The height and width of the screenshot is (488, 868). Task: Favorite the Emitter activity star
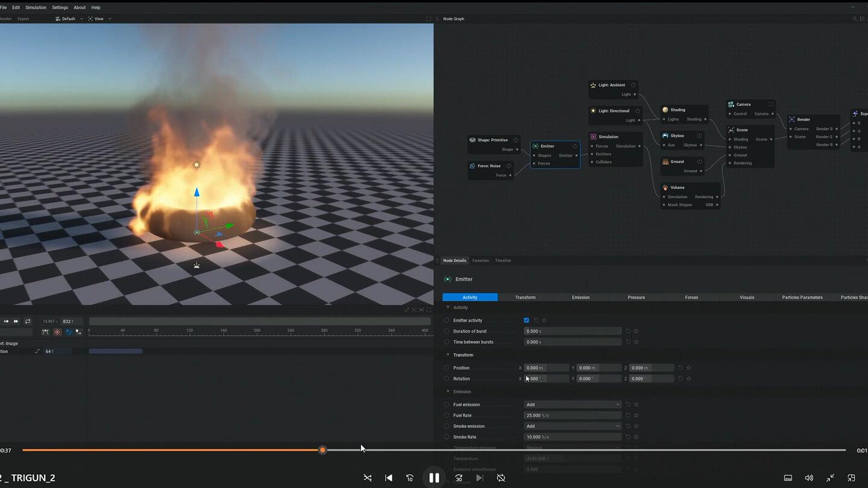[x=544, y=321]
